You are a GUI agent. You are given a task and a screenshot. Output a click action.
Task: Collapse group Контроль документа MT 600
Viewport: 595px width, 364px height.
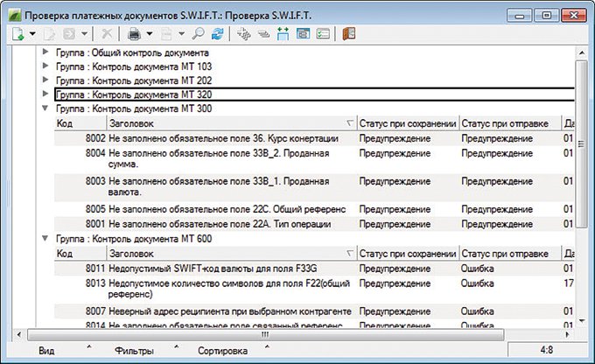coord(45,238)
